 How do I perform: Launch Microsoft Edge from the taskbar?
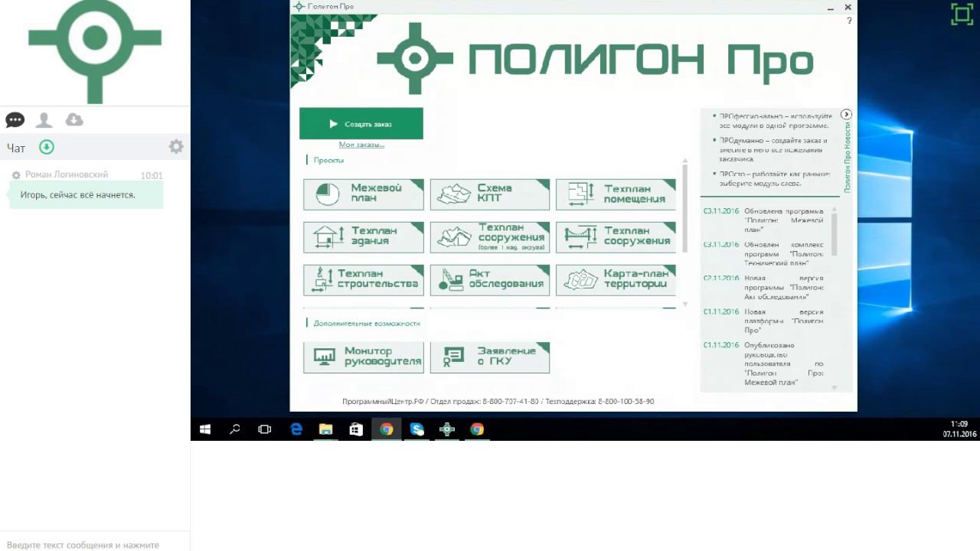click(x=296, y=429)
